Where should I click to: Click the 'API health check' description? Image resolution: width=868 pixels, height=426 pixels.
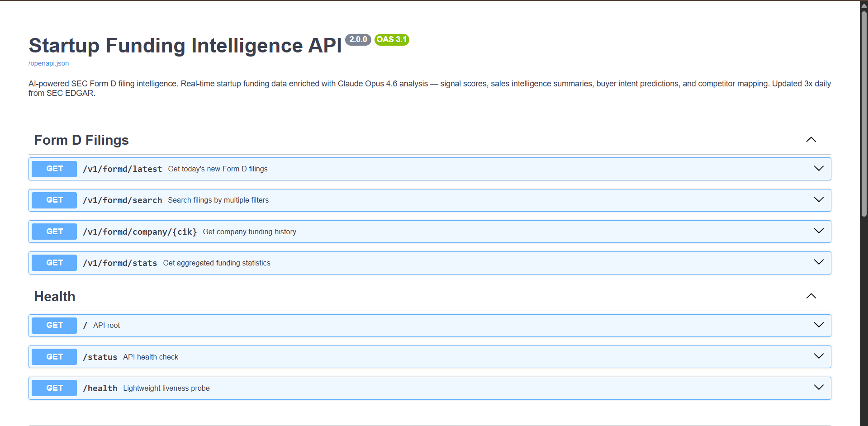(x=151, y=357)
